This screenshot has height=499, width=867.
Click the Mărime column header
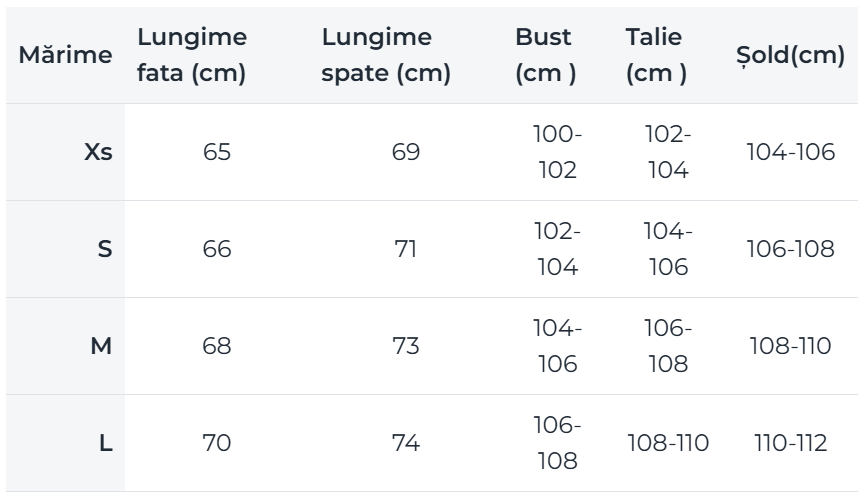(65, 55)
